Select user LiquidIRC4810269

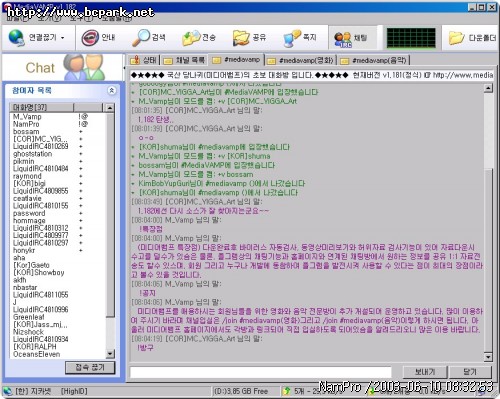click(x=40, y=146)
